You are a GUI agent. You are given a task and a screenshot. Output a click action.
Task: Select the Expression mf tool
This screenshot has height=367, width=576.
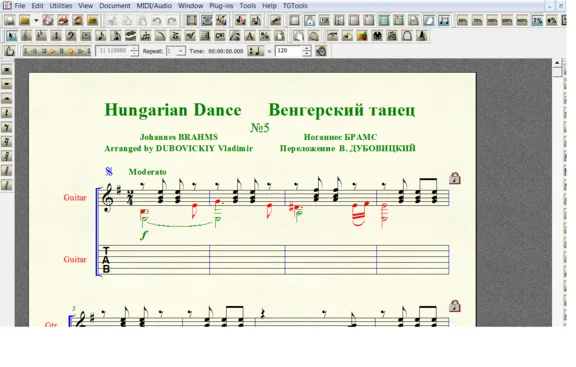[190, 36]
